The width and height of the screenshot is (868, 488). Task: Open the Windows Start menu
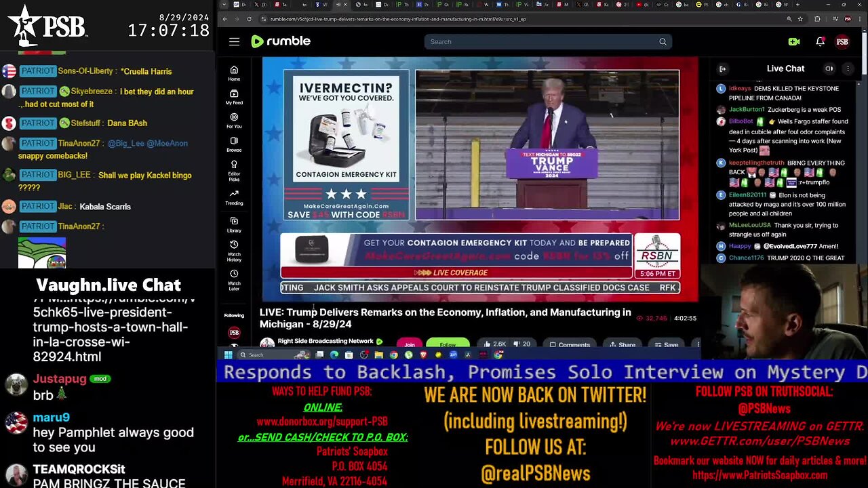(x=229, y=354)
